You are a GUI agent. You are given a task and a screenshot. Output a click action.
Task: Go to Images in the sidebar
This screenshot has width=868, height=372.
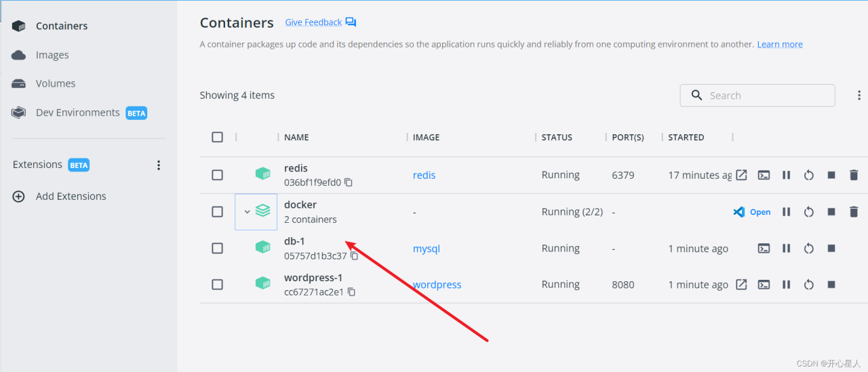tap(52, 55)
